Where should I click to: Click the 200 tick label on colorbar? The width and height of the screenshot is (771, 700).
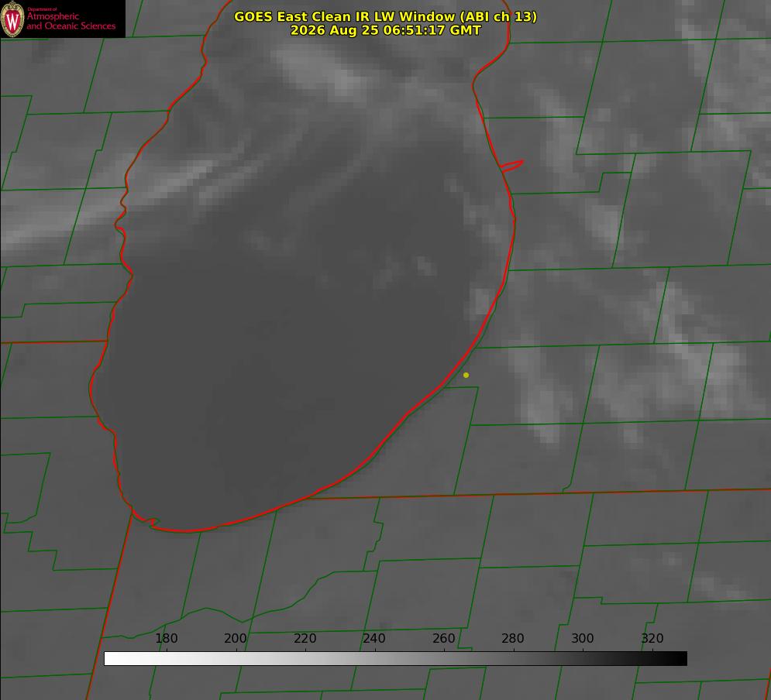[x=236, y=638]
